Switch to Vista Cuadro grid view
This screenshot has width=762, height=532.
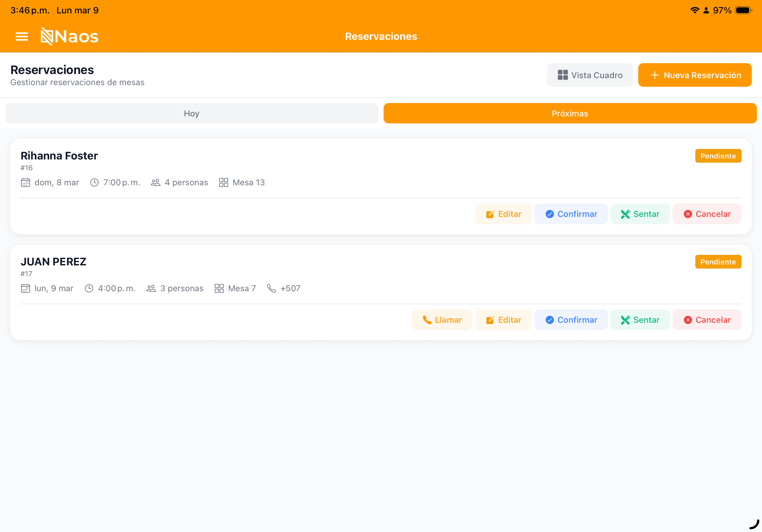(x=589, y=75)
